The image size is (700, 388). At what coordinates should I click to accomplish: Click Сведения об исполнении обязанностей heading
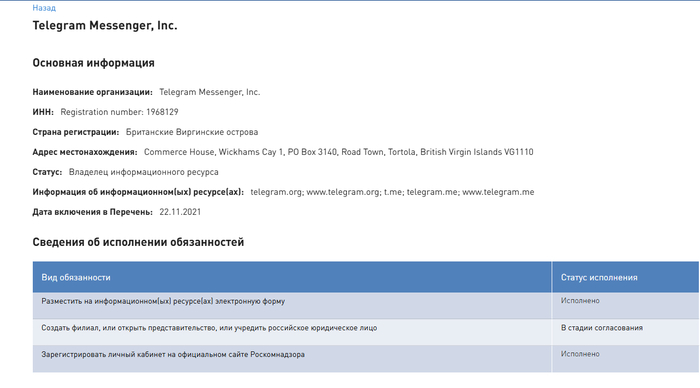(x=138, y=242)
